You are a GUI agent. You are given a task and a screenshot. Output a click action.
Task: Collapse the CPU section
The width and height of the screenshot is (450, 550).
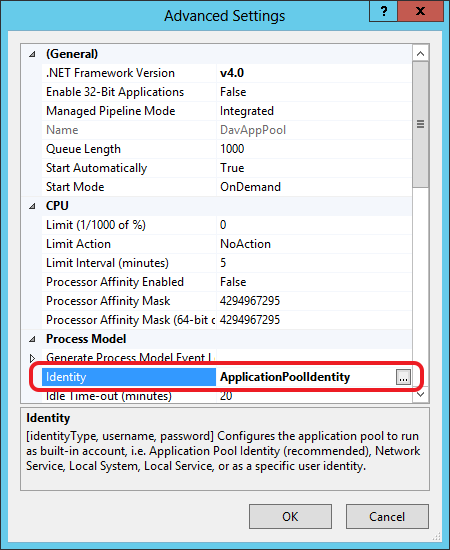32,206
